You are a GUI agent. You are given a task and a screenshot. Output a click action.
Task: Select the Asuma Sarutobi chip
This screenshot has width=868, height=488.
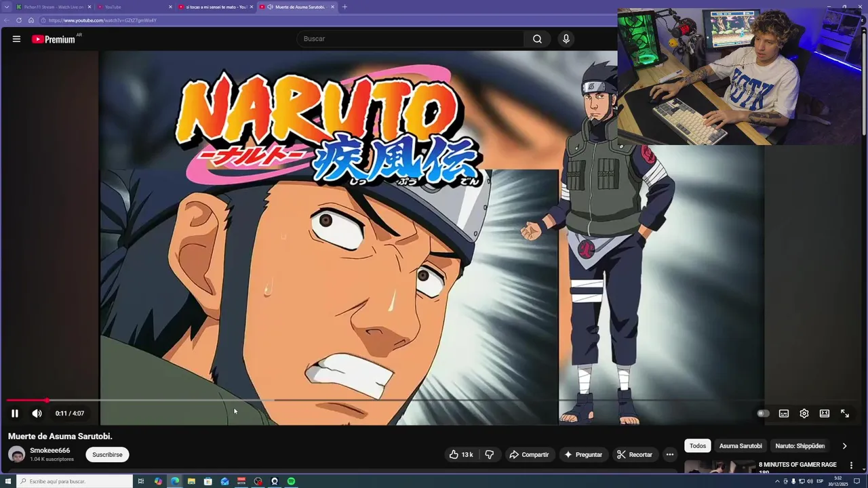tap(741, 446)
